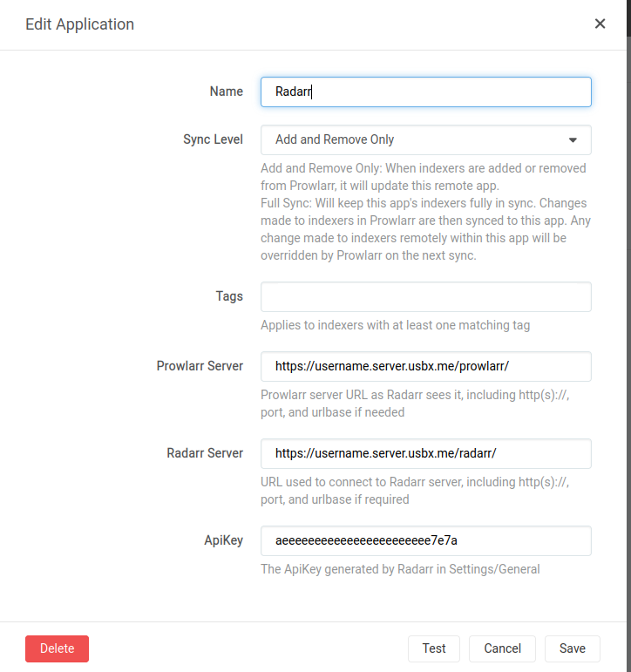
Task: Click the 'Prowlarr Server' label
Action: tap(200, 366)
